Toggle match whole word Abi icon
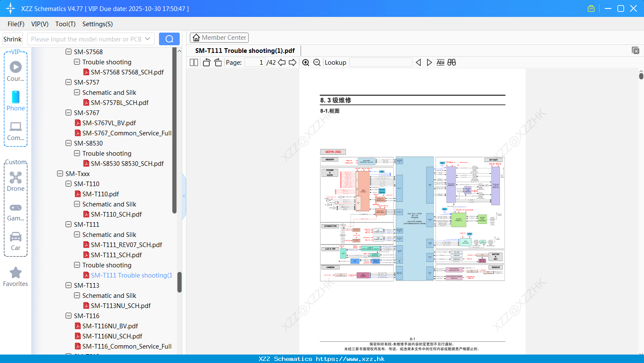Screen dimensions: 644x363 (x=440, y=63)
